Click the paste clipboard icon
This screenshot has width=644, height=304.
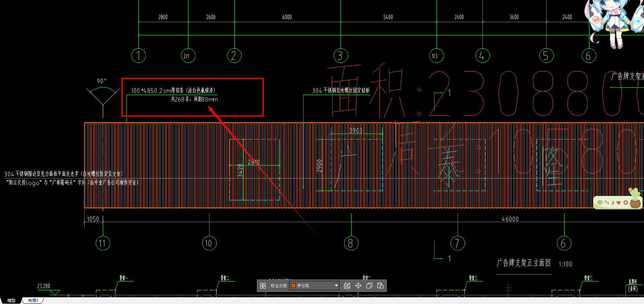click(x=380, y=286)
